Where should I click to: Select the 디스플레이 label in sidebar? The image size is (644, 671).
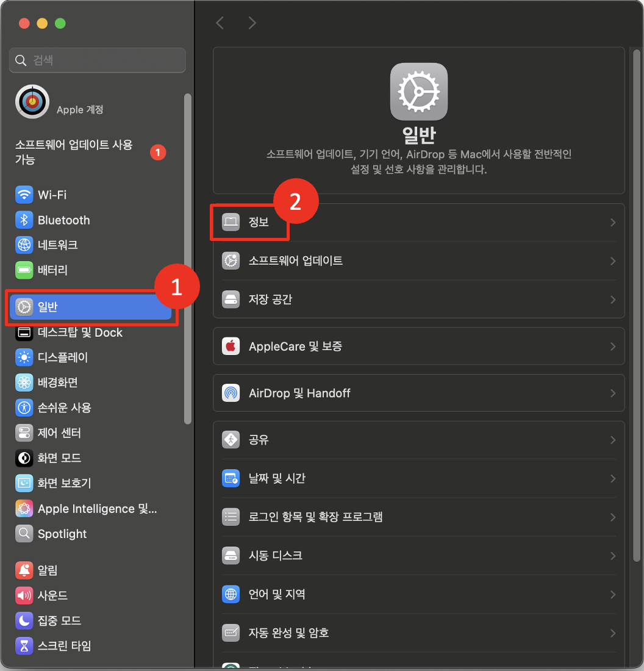coord(63,357)
